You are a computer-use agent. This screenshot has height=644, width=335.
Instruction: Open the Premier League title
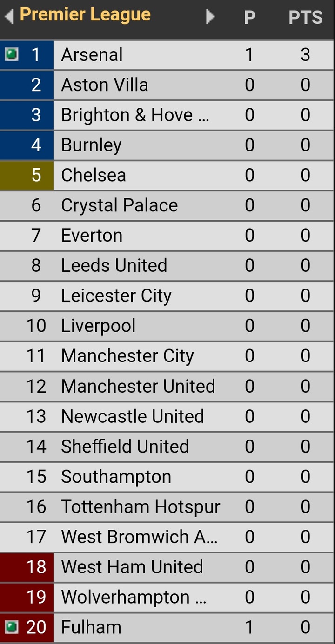(85, 15)
